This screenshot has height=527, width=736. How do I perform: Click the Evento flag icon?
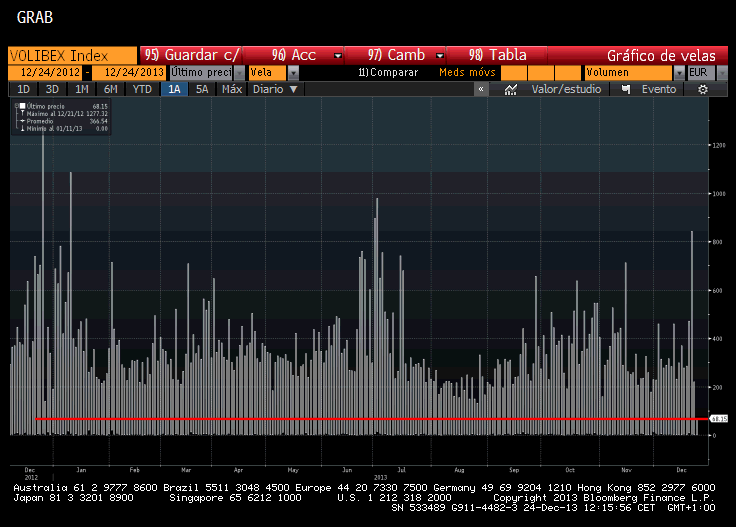[625, 89]
